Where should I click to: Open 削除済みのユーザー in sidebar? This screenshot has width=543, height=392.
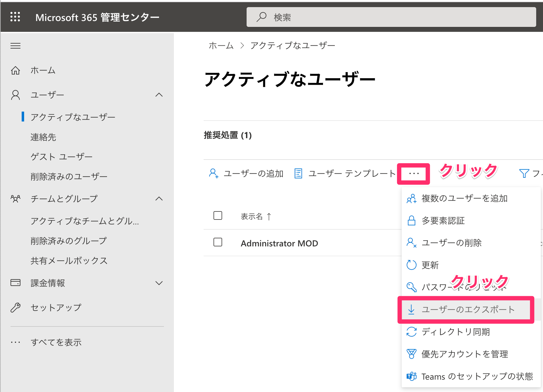69,177
